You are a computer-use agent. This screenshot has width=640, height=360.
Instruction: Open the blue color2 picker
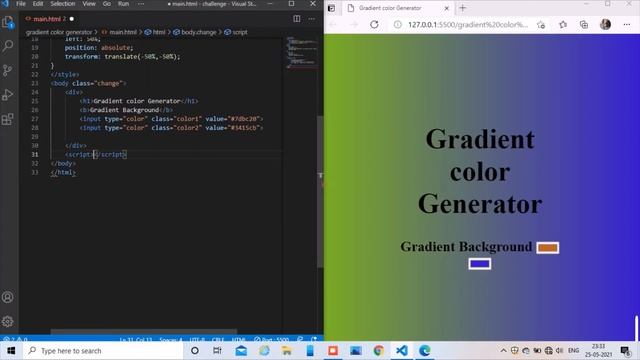click(480, 264)
